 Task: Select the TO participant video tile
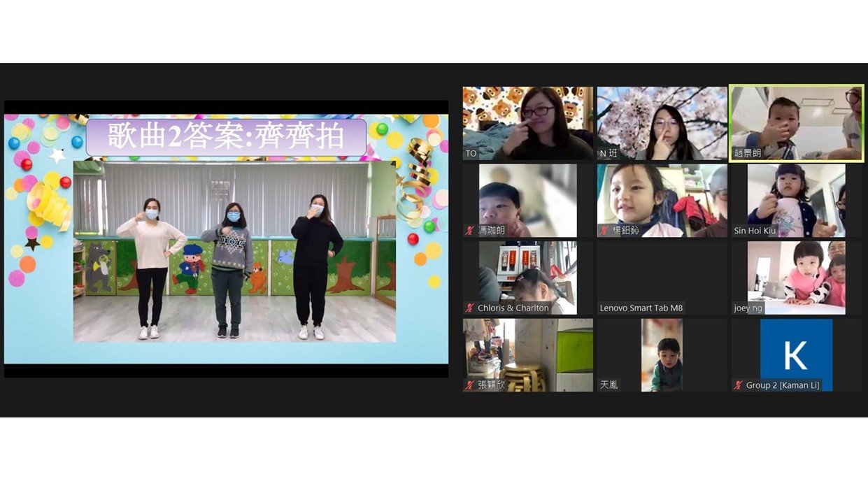[527, 124]
